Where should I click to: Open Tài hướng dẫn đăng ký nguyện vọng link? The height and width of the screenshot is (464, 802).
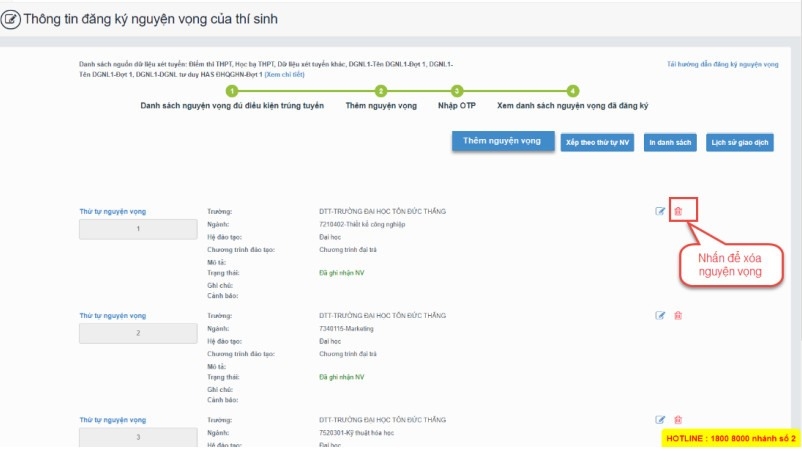[x=722, y=64]
